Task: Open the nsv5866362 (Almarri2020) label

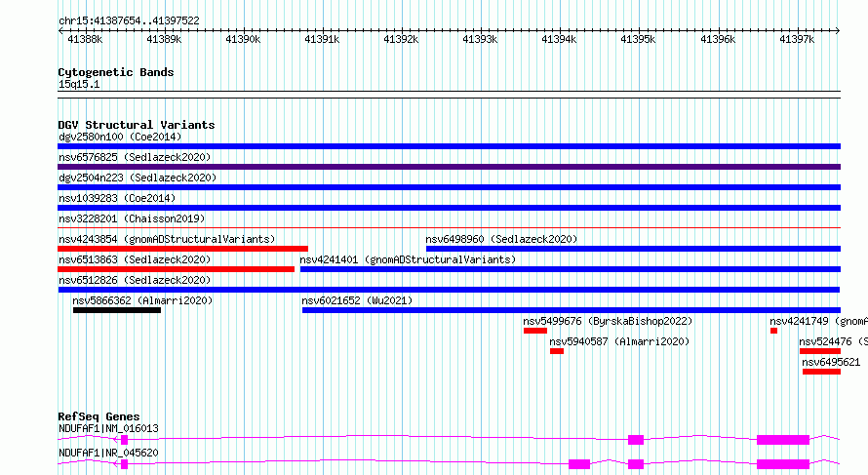Action: click(142, 300)
